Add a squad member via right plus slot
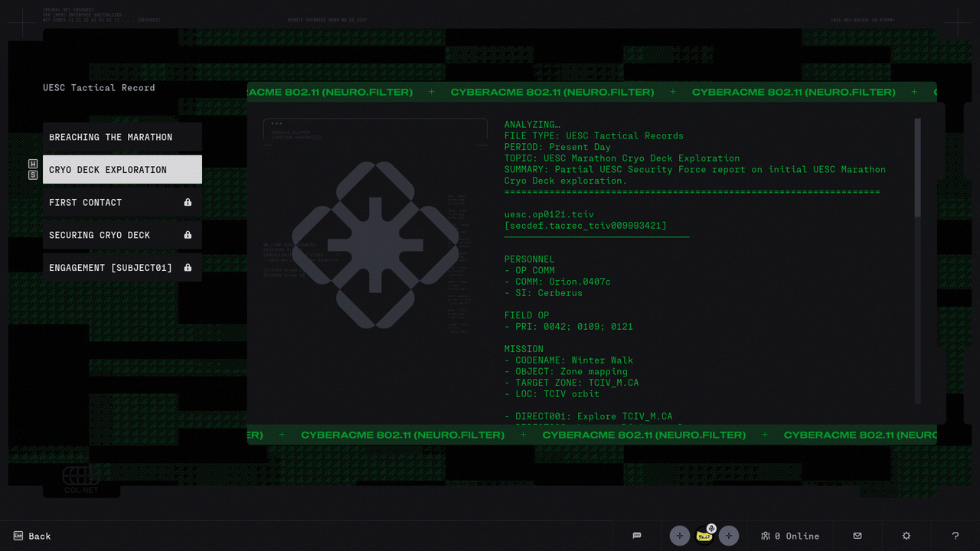Viewport: 980px width, 551px height. pyautogui.click(x=729, y=536)
